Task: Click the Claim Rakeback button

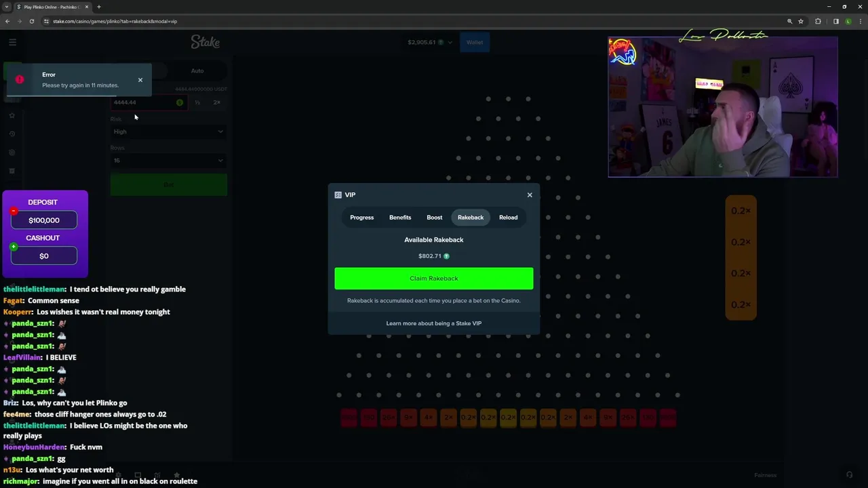Action: coord(434,279)
